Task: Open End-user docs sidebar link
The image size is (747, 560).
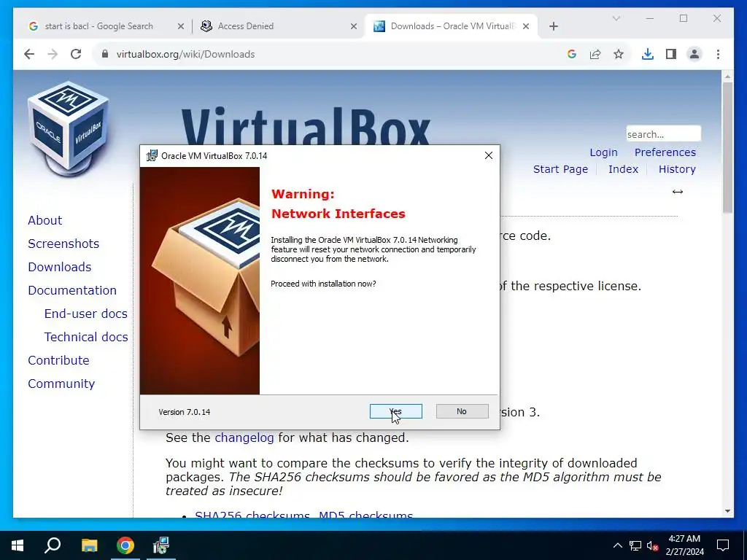Action: tap(86, 314)
